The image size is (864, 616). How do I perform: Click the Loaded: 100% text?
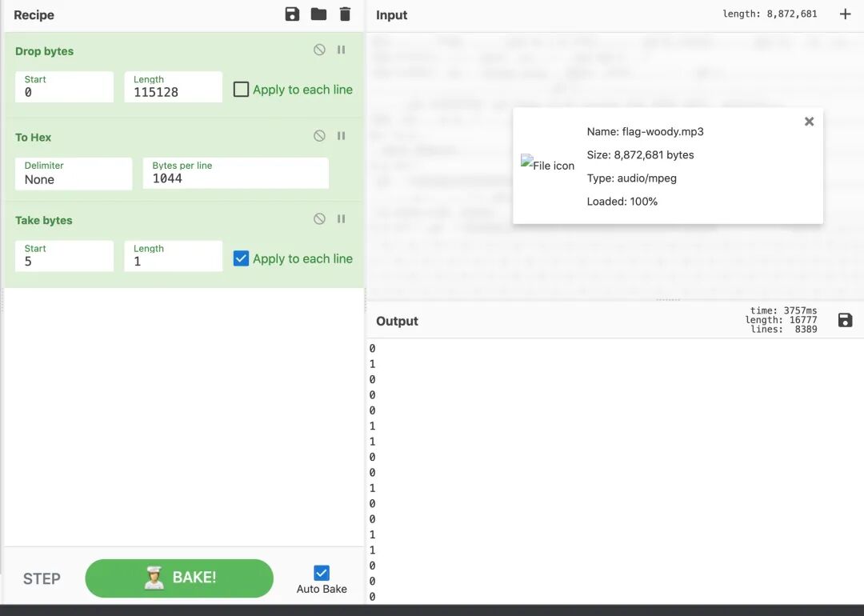(622, 201)
